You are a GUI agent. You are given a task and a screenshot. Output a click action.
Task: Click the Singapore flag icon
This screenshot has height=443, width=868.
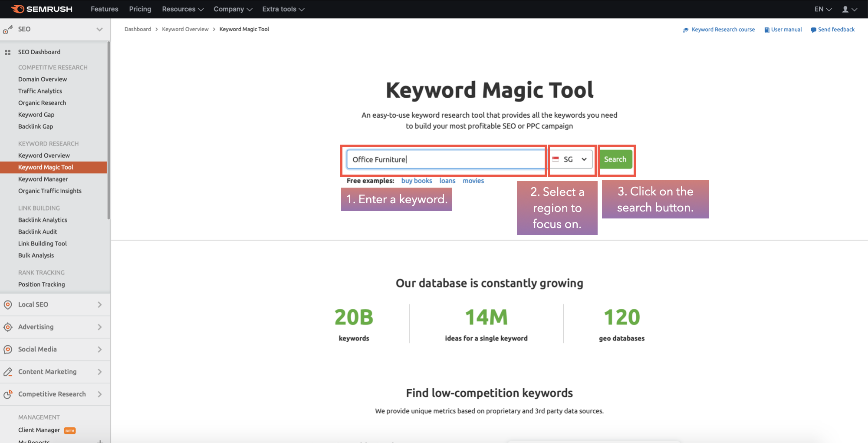pyautogui.click(x=556, y=159)
